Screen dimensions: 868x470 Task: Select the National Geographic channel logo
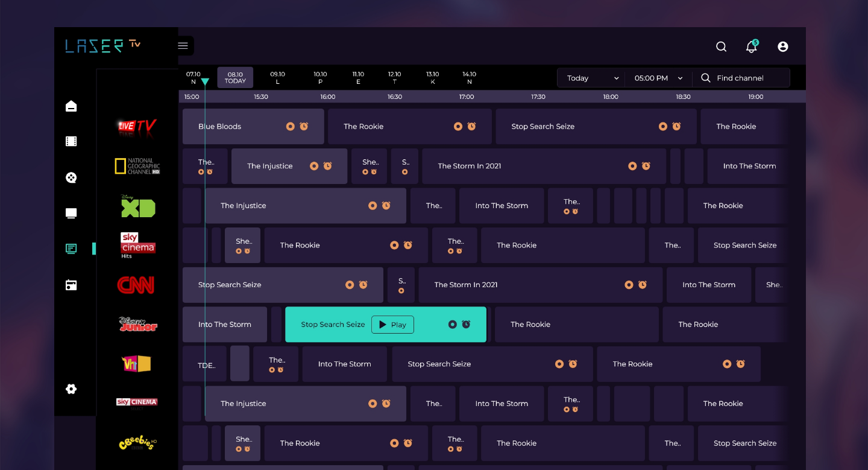pos(137,166)
